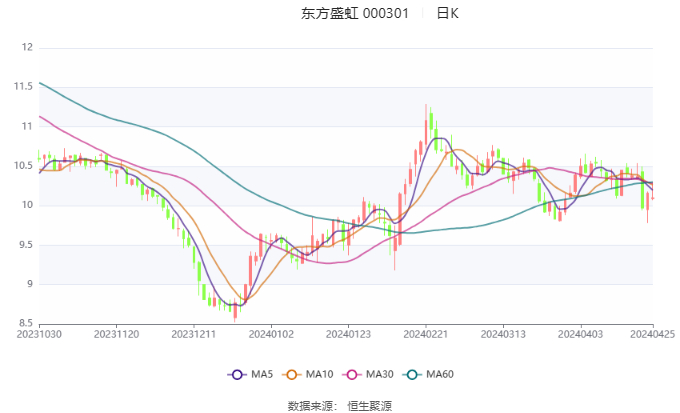The height and width of the screenshot is (413, 680).
Task: Click the 20240425 date on x-axis
Action: click(652, 335)
